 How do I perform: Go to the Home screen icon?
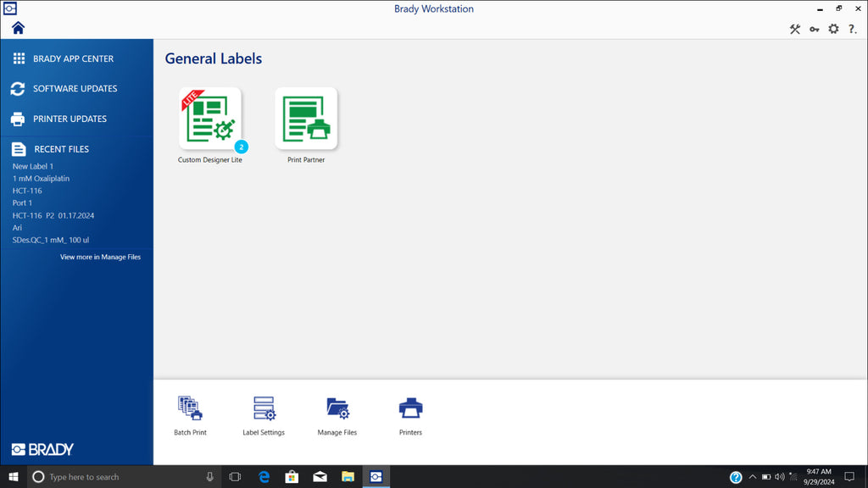[x=19, y=28]
